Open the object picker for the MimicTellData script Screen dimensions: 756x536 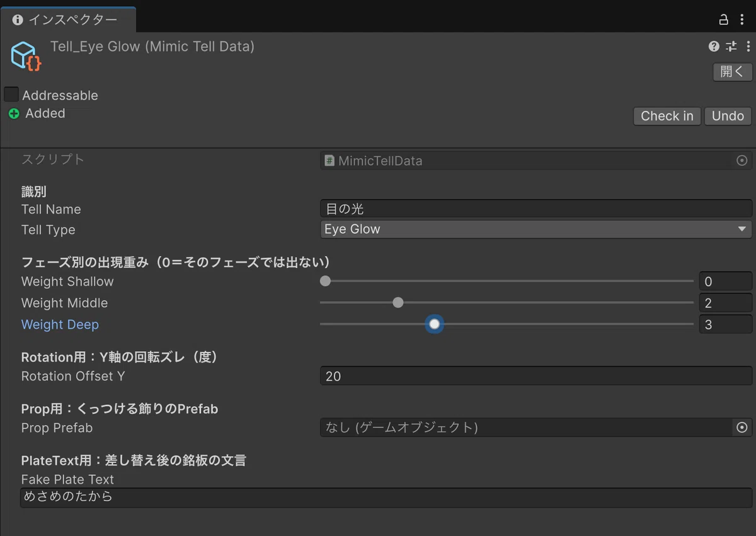[742, 161]
